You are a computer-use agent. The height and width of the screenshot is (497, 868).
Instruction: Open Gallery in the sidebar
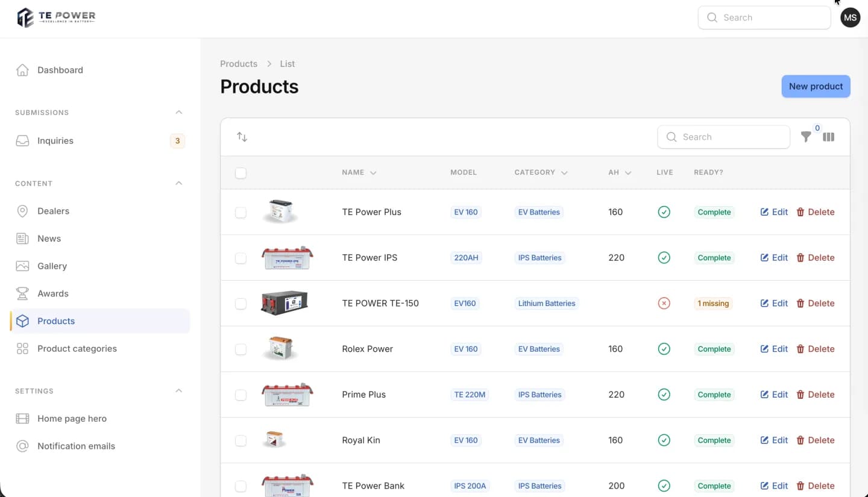(100, 266)
